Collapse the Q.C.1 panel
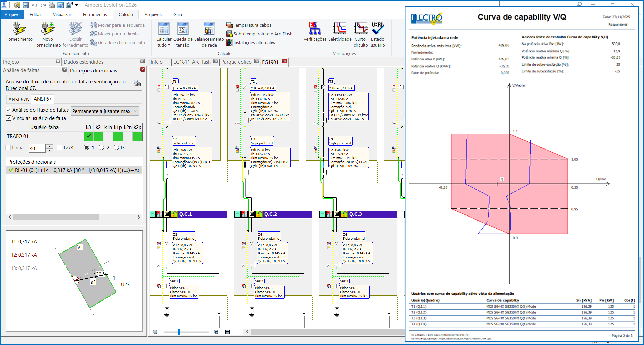The width and height of the screenshot is (644, 345). [153, 214]
